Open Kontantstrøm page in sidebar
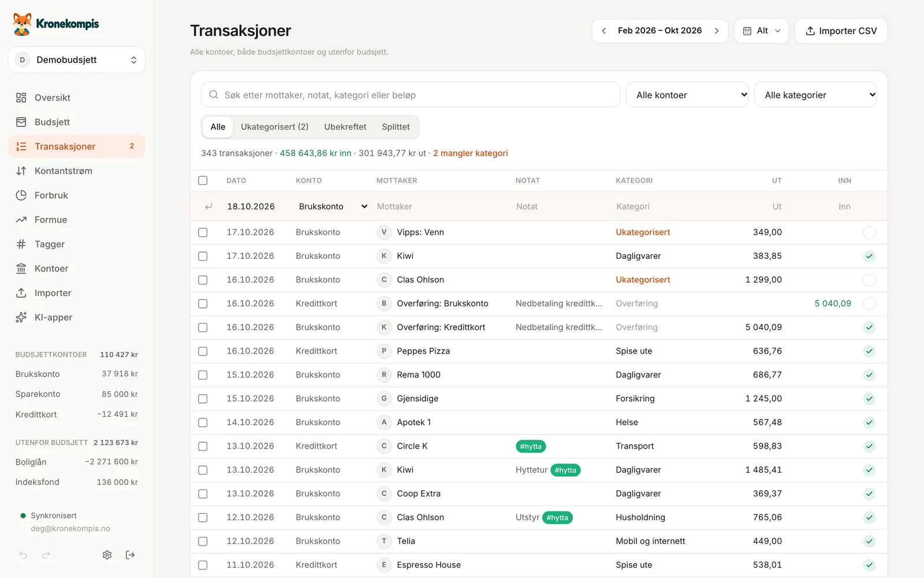924x578 pixels. (77, 171)
